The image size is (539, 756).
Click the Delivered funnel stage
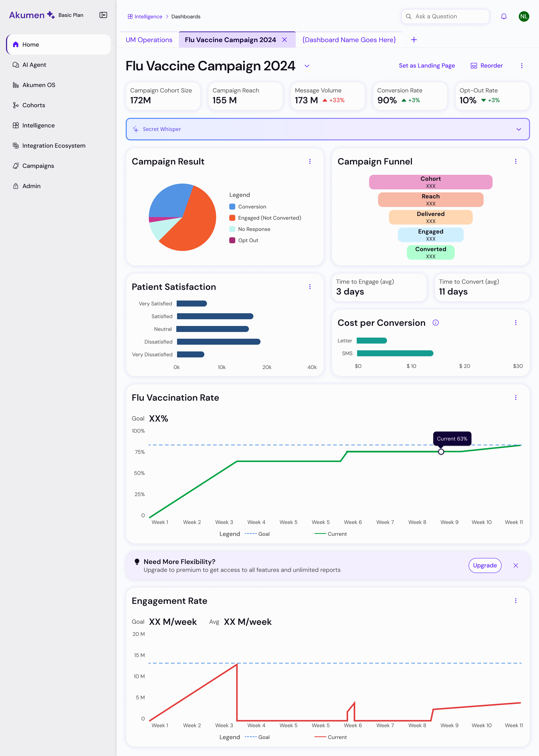pos(430,217)
